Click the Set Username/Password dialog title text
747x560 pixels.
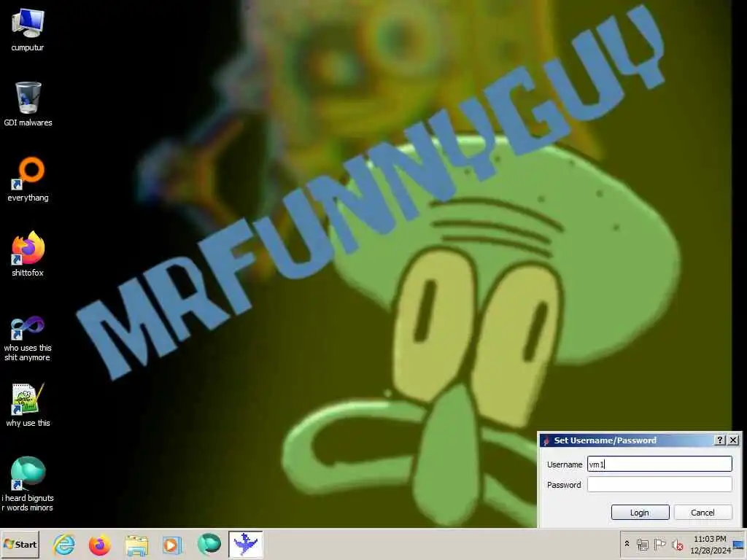pos(605,440)
